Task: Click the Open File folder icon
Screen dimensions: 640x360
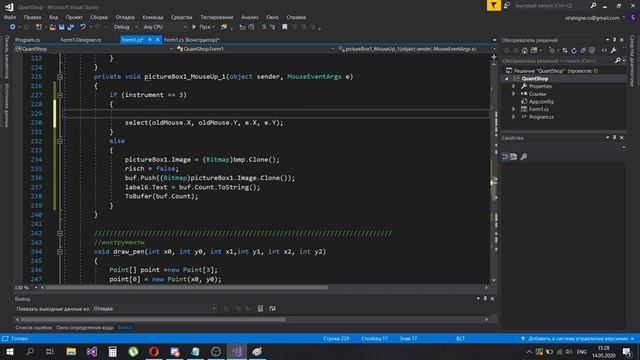Action: [x=52, y=27]
